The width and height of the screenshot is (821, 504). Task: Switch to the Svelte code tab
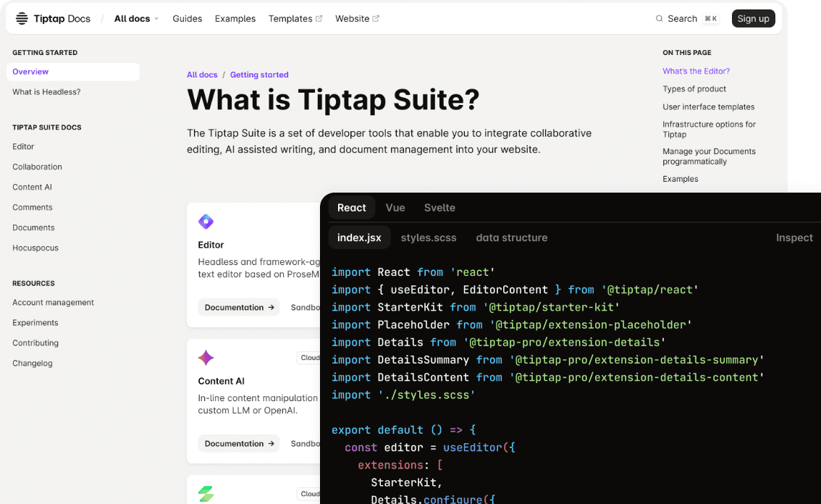439,208
